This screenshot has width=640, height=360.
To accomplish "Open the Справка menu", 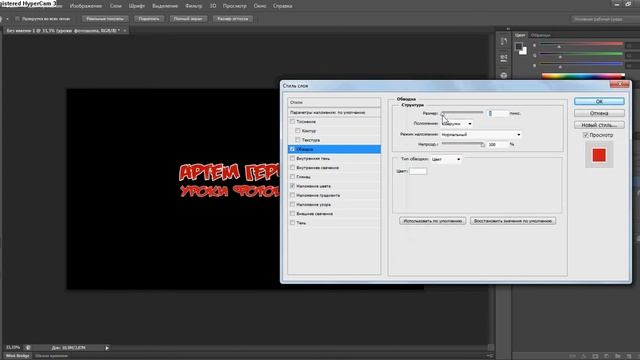I will pyautogui.click(x=282, y=6).
